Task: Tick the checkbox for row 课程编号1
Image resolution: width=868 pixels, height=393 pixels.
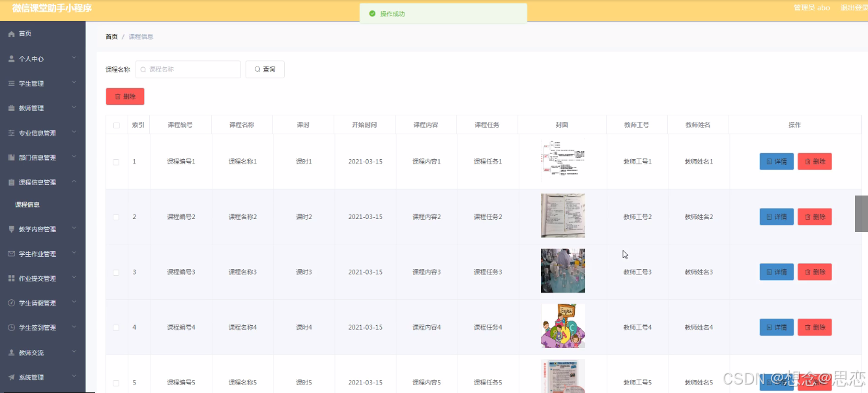Action: (x=117, y=162)
